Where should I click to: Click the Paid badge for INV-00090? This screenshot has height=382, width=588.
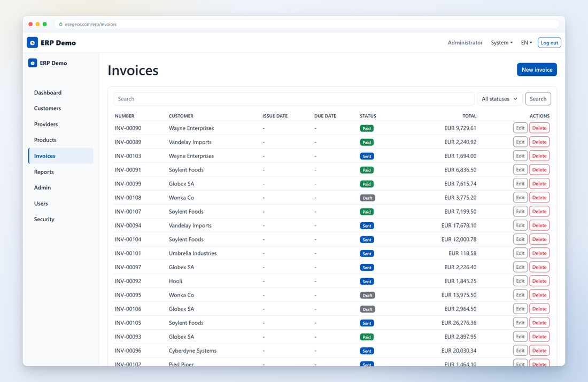[x=367, y=129]
